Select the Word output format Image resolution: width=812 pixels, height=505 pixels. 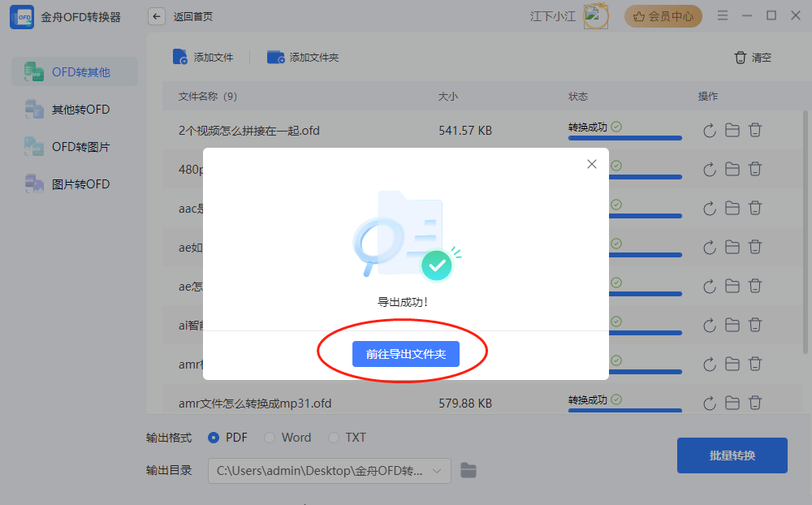point(269,437)
